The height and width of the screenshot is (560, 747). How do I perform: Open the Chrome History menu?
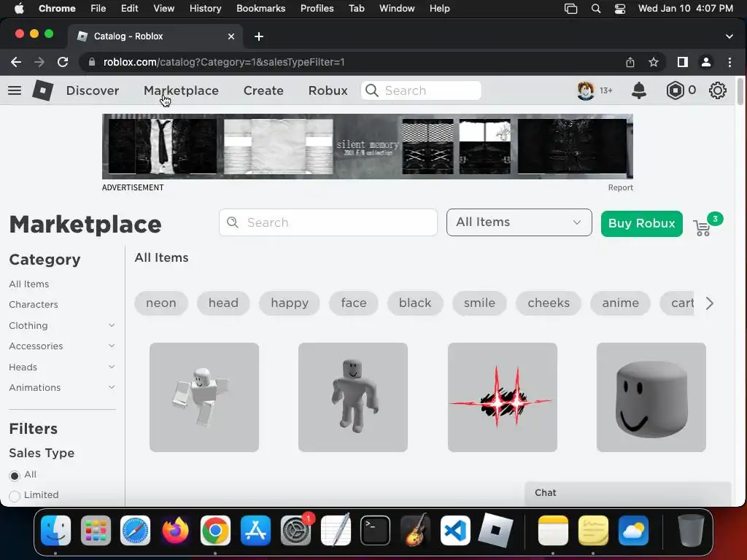(205, 9)
